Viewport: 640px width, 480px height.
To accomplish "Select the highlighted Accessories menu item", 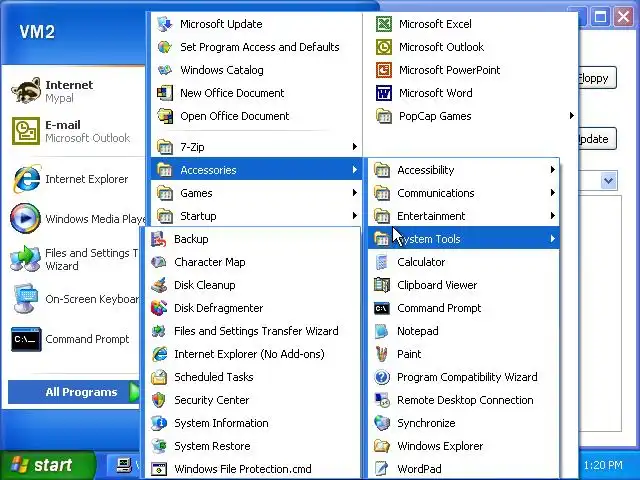I will [x=256, y=170].
